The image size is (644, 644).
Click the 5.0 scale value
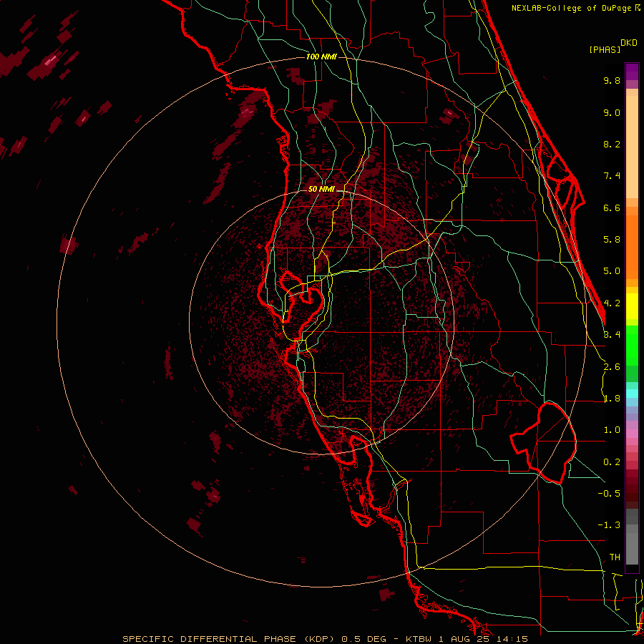[612, 271]
